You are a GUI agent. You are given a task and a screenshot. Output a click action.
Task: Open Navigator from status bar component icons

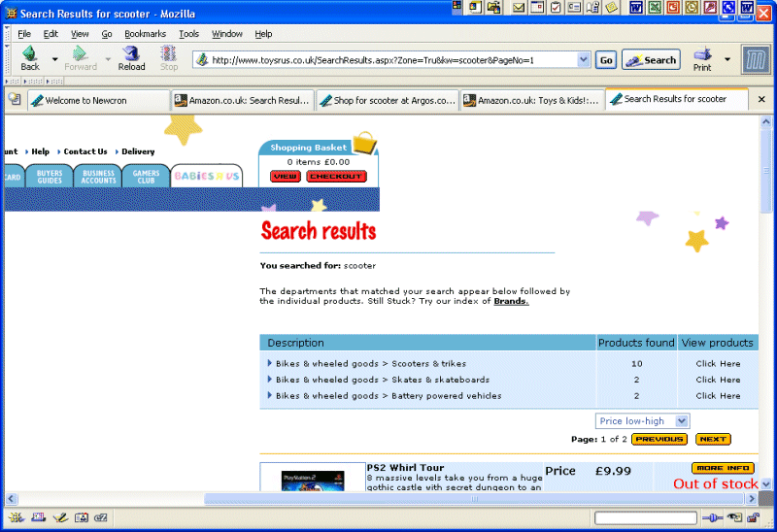point(16,517)
